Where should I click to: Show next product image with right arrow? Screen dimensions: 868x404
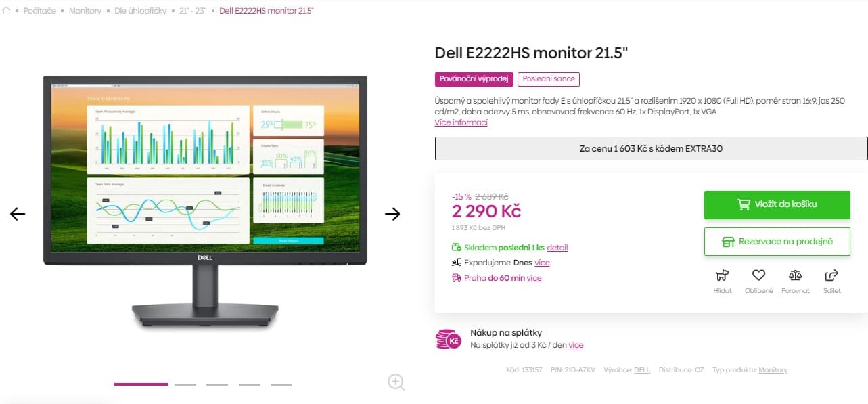[392, 214]
